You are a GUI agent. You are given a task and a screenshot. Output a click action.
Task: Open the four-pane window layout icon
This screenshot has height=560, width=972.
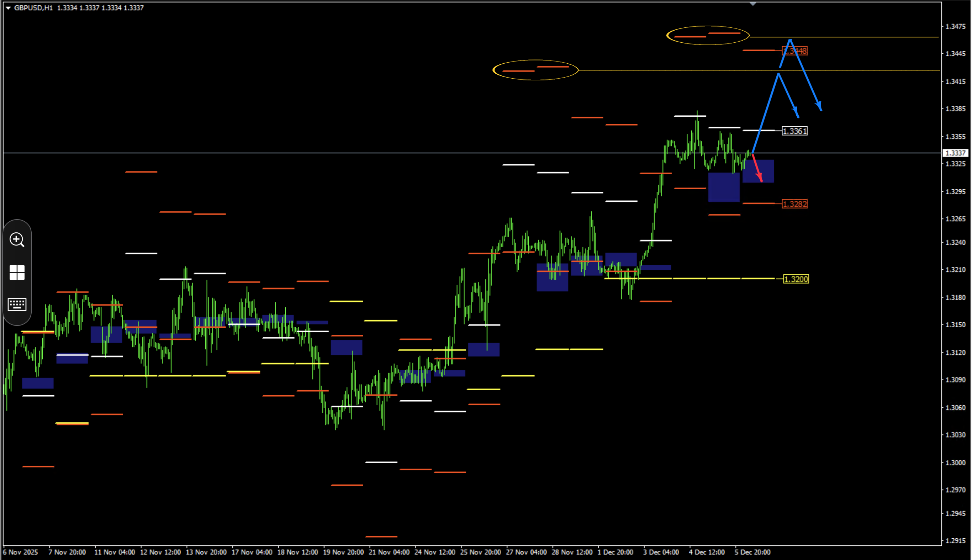17,272
